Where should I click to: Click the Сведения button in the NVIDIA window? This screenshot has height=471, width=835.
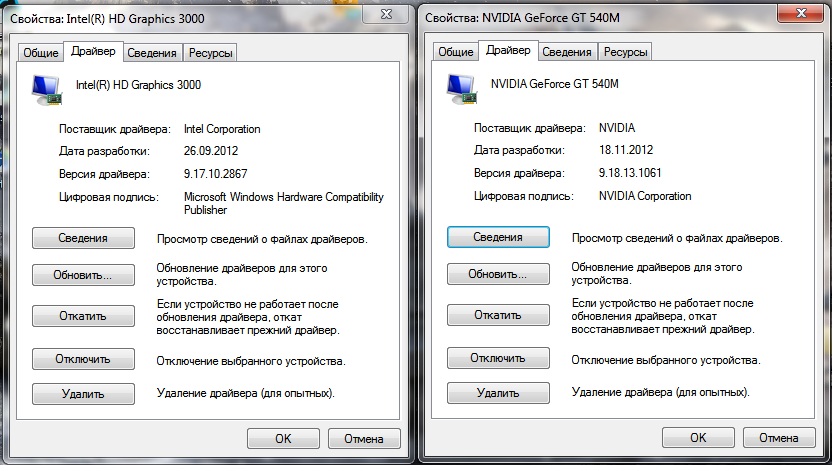click(498, 237)
